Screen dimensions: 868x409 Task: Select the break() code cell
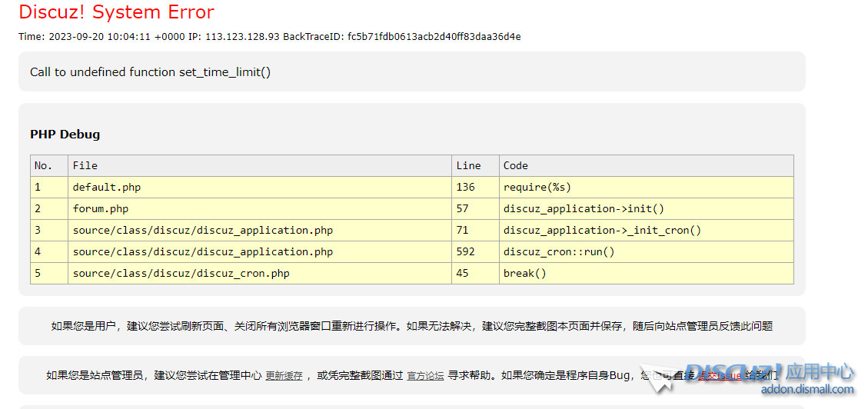[x=646, y=274]
